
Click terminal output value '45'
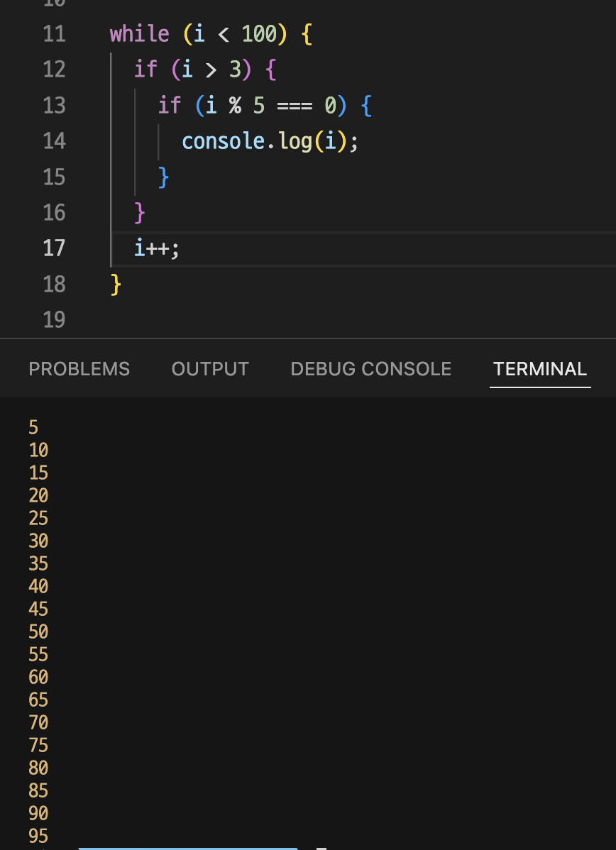pos(38,609)
